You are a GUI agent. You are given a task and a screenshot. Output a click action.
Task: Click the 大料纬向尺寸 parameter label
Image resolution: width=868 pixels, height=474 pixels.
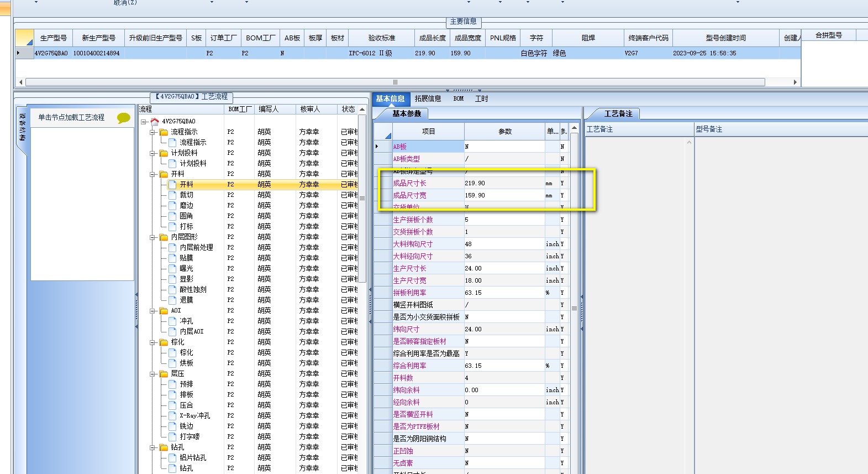413,244
